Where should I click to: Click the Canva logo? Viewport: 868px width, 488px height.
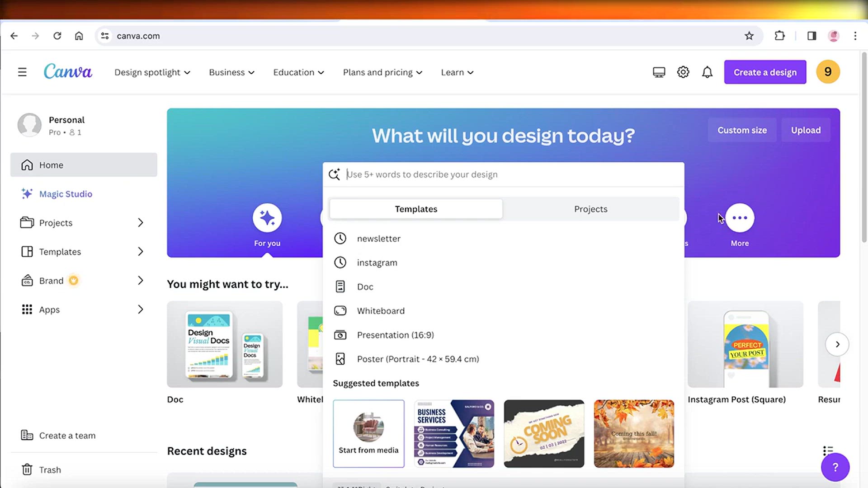click(x=68, y=71)
